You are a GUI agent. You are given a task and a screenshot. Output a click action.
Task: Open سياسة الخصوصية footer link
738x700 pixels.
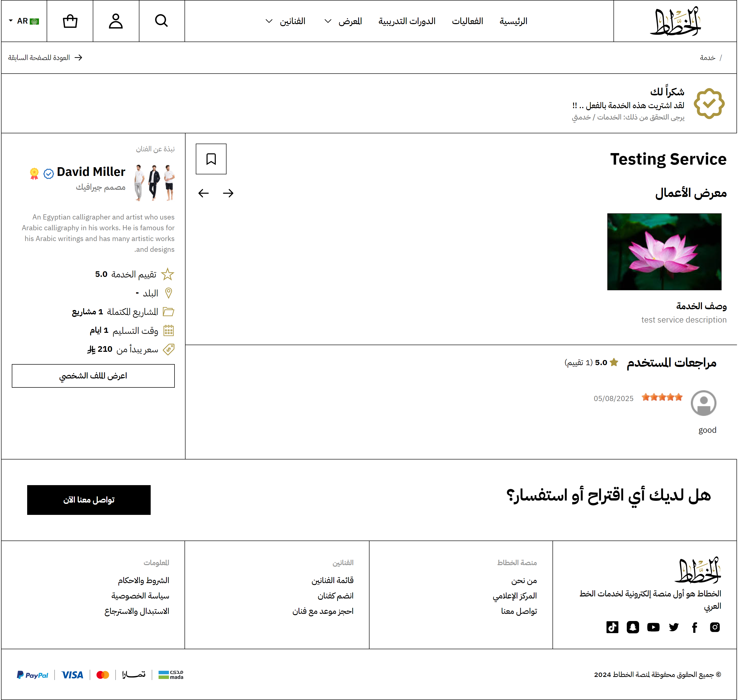click(x=140, y=596)
